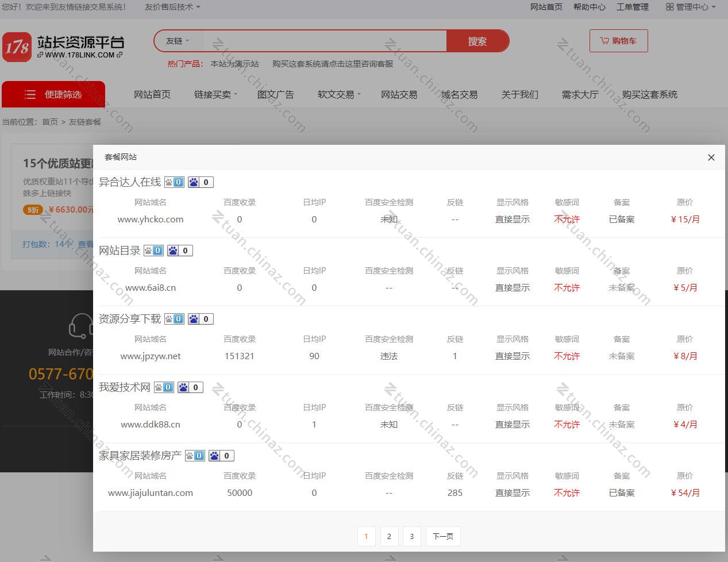
Task: Open the 图文广告 nav item
Action: pyautogui.click(x=276, y=95)
